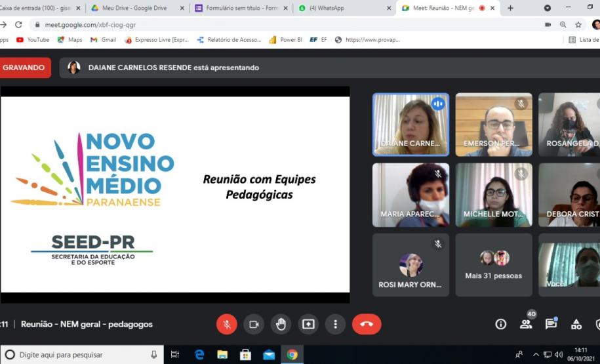This screenshot has height=364, width=600.
Task: Click the GRAVANDO recording indicator
Action: 24,68
